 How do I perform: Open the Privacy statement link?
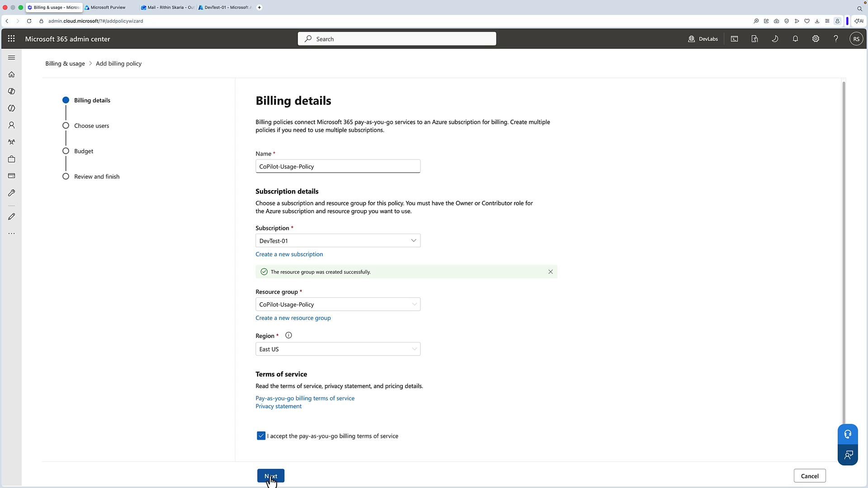click(x=278, y=406)
